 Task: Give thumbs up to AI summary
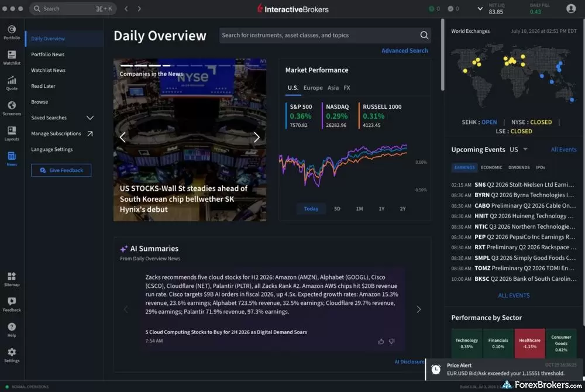point(381,341)
